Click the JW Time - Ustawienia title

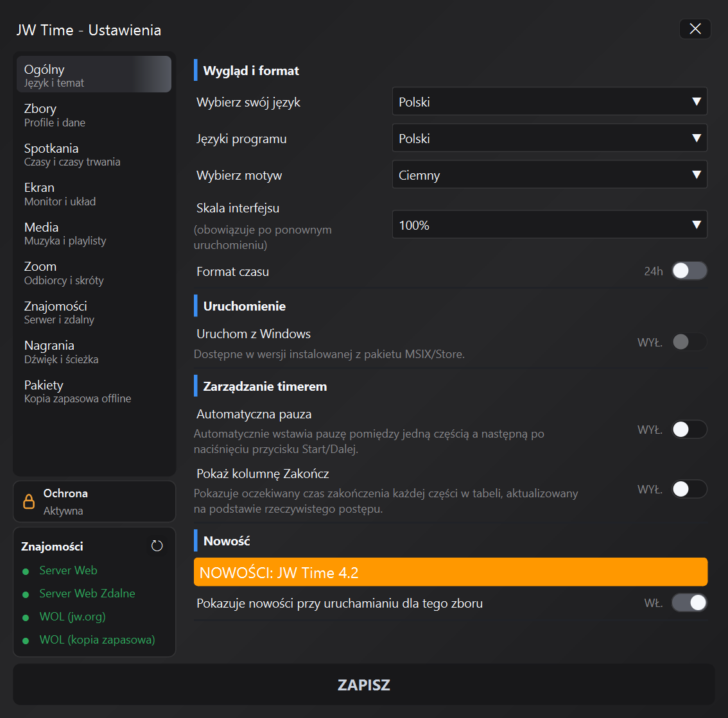[89, 30]
